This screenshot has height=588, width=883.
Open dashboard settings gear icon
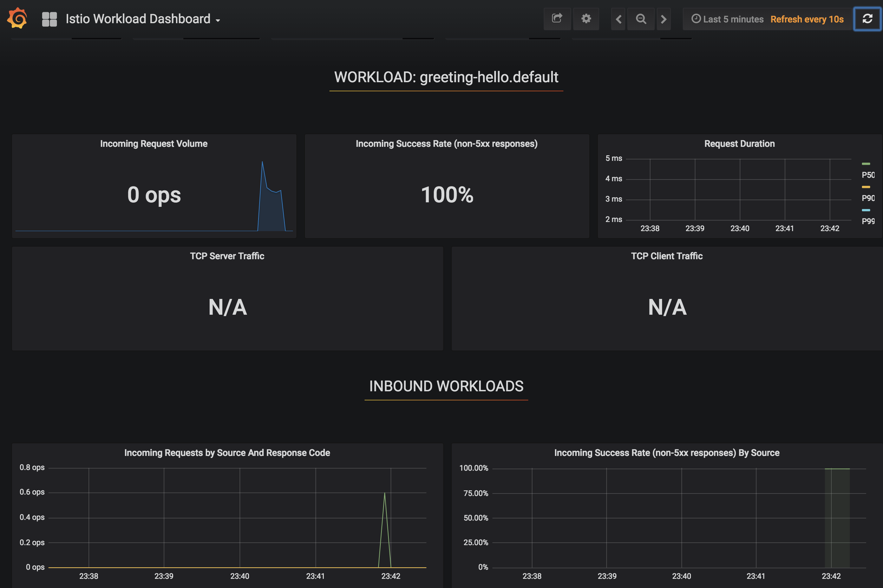pos(586,19)
